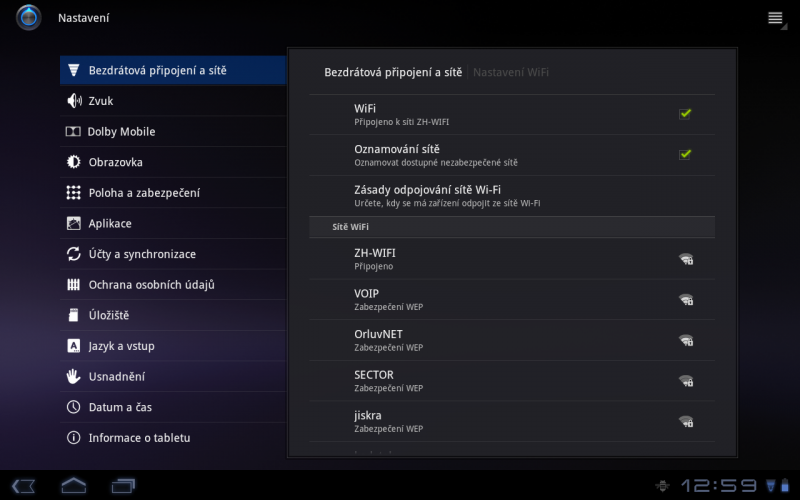Open Jazyk a vstup settings
800x500 pixels.
(122, 346)
